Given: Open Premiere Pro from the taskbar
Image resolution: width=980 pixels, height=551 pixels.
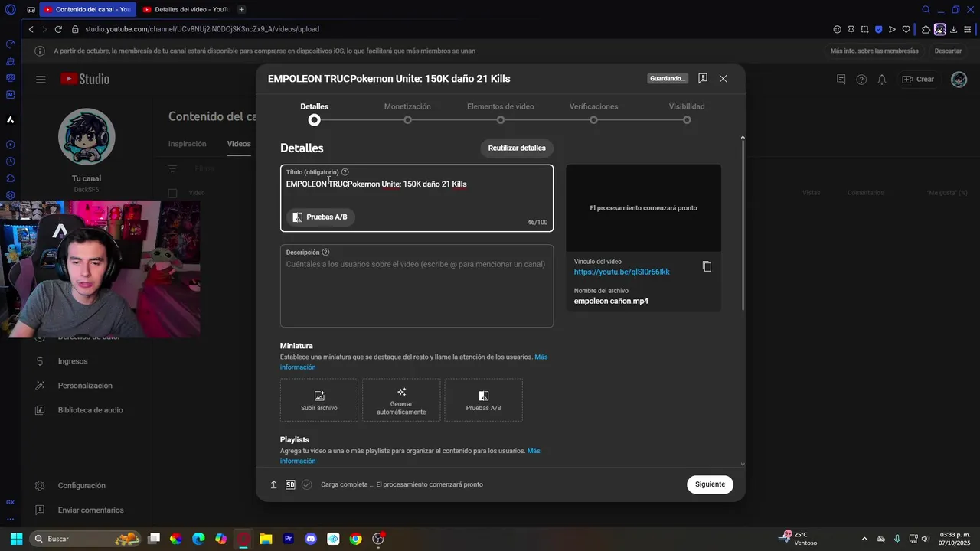Looking at the screenshot, I should 288,539.
